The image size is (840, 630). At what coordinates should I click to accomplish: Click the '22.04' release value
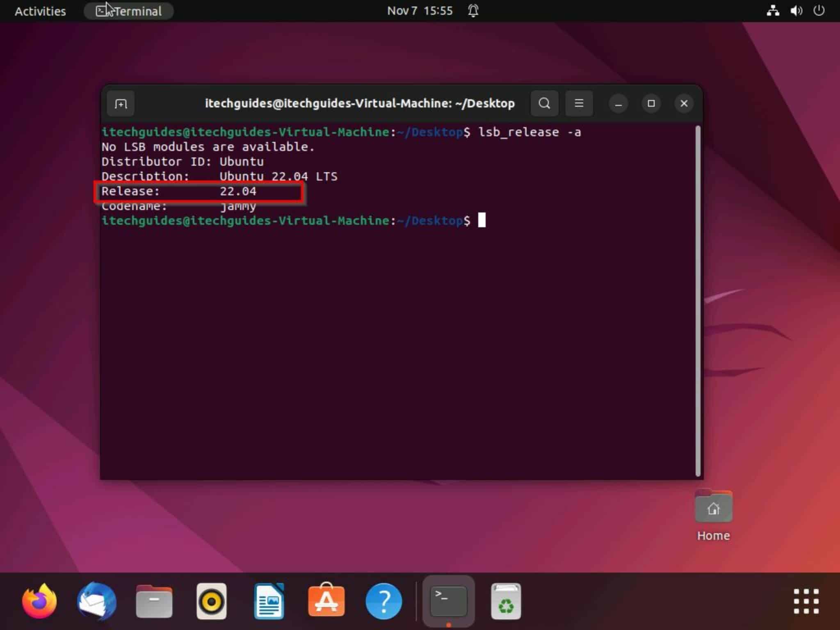pos(238,191)
